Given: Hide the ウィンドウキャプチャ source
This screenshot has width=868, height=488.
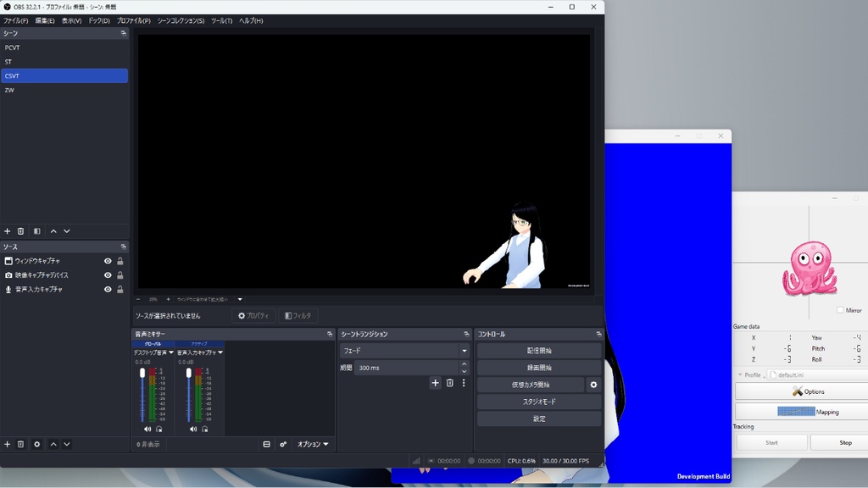Looking at the screenshot, I should point(108,261).
